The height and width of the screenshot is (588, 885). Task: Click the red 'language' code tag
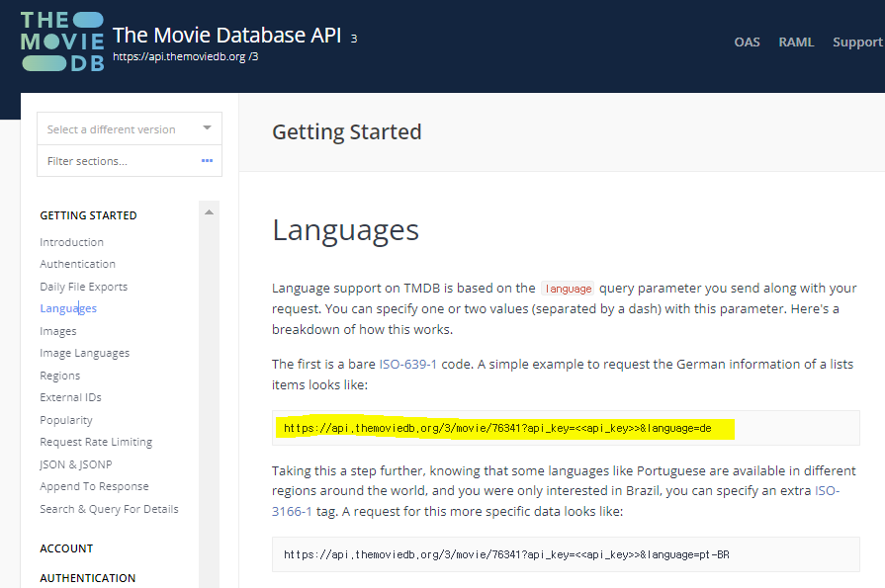[568, 289]
